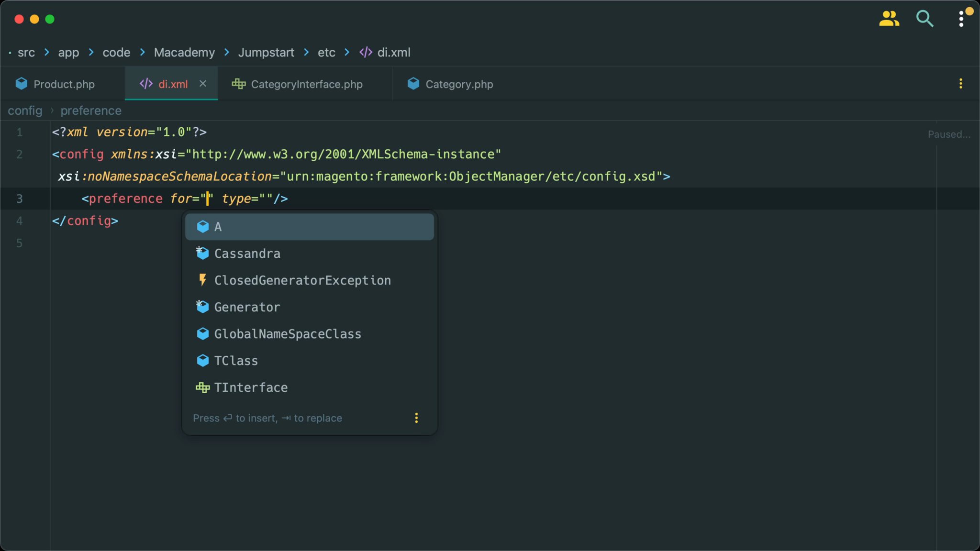Expand the breadcrumb chevron after Macademy
This screenshot has width=980, height=551.
225,53
